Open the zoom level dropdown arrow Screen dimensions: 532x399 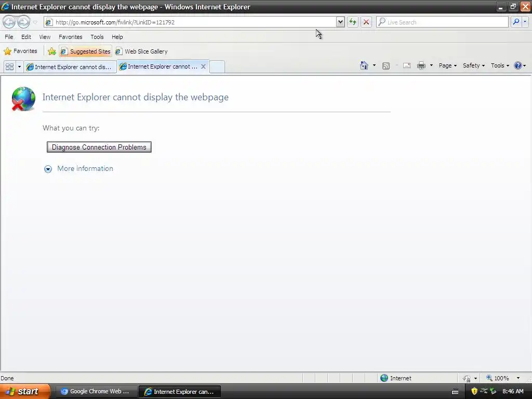point(518,378)
